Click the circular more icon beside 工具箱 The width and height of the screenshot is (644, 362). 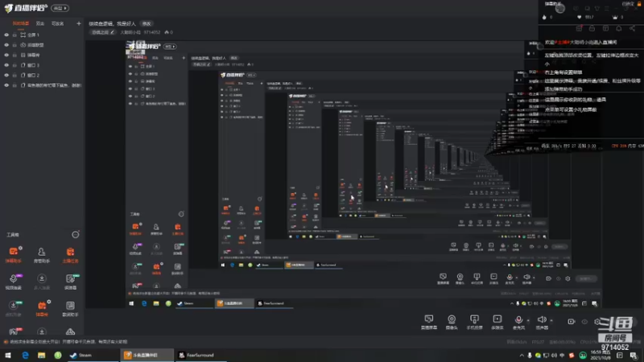(x=75, y=235)
